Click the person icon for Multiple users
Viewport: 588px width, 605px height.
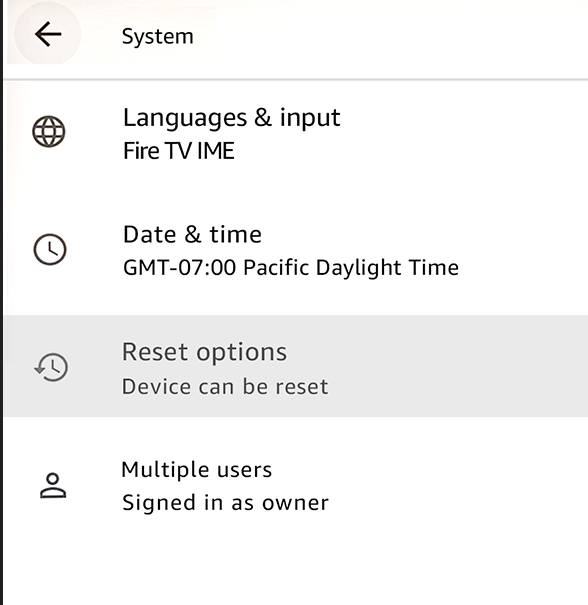[x=53, y=485]
